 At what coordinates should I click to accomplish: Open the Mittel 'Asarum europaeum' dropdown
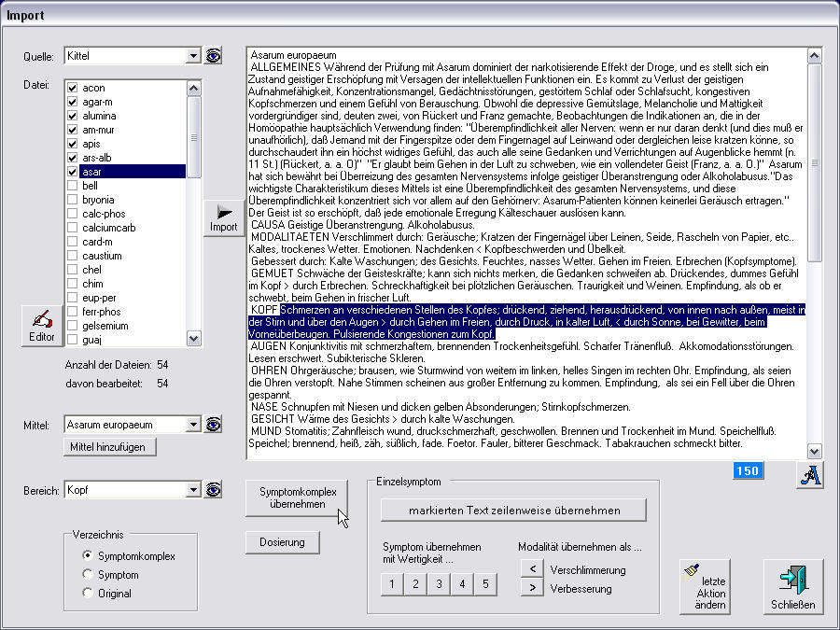193,425
